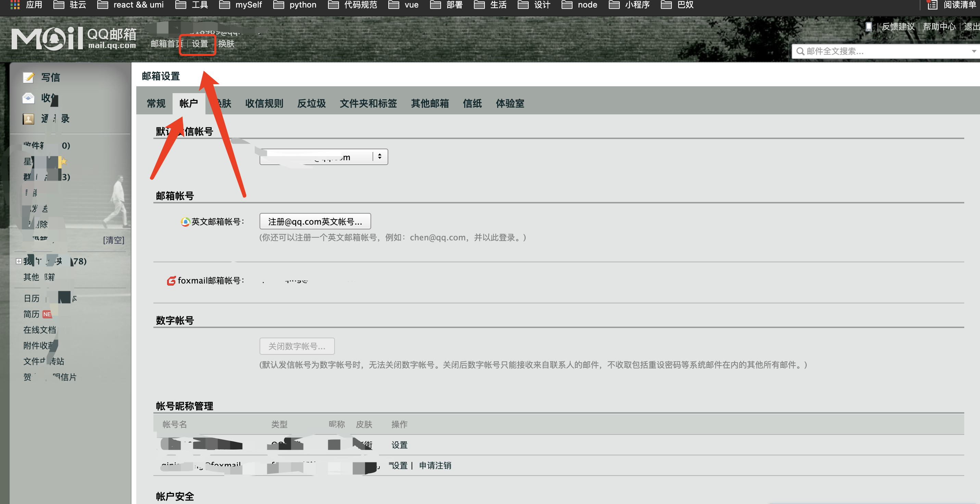980x504 pixels.
Task: Click the inbox envelope icon
Action: click(x=28, y=98)
